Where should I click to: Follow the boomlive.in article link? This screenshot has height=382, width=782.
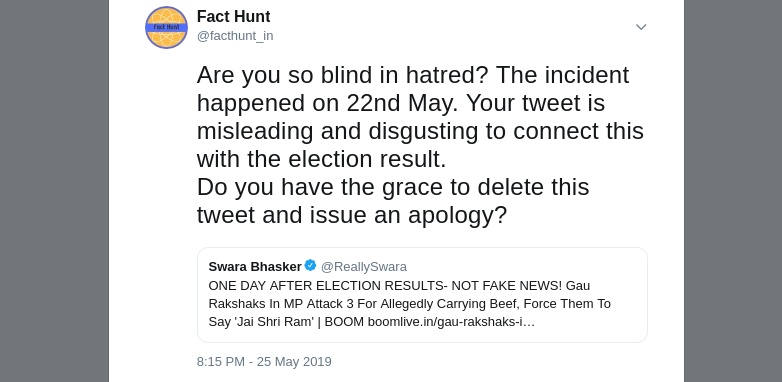(451, 322)
